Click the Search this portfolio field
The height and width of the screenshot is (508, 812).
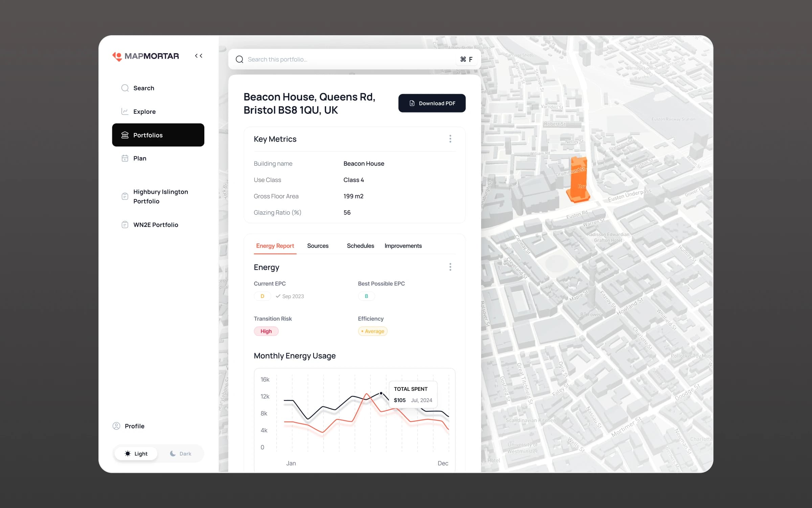point(355,59)
